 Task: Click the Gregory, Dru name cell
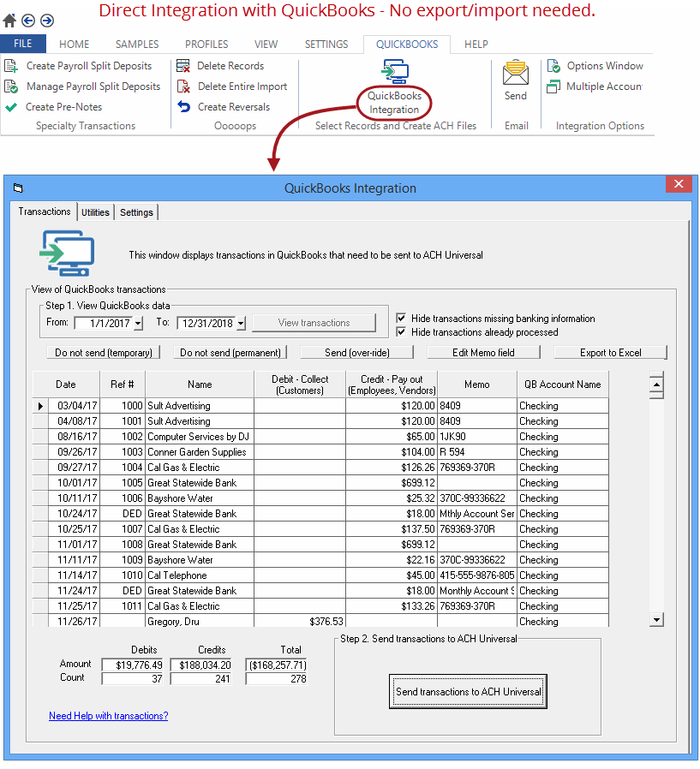click(x=200, y=622)
